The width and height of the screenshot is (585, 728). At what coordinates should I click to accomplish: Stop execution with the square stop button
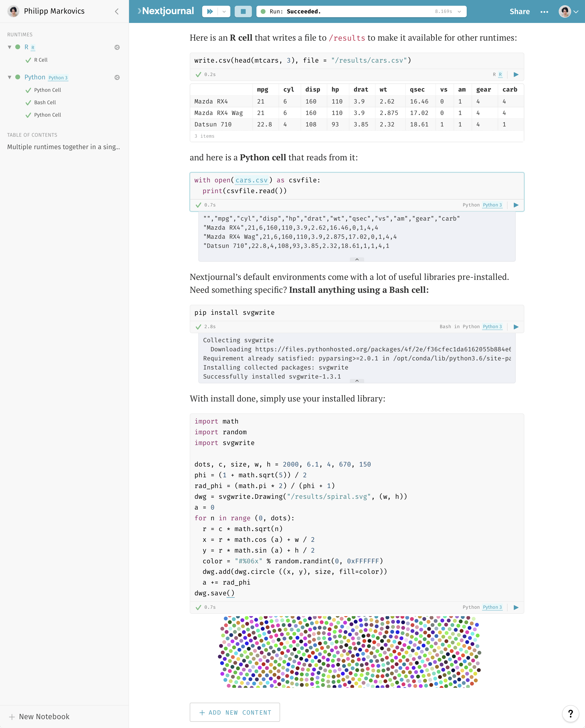tap(243, 11)
